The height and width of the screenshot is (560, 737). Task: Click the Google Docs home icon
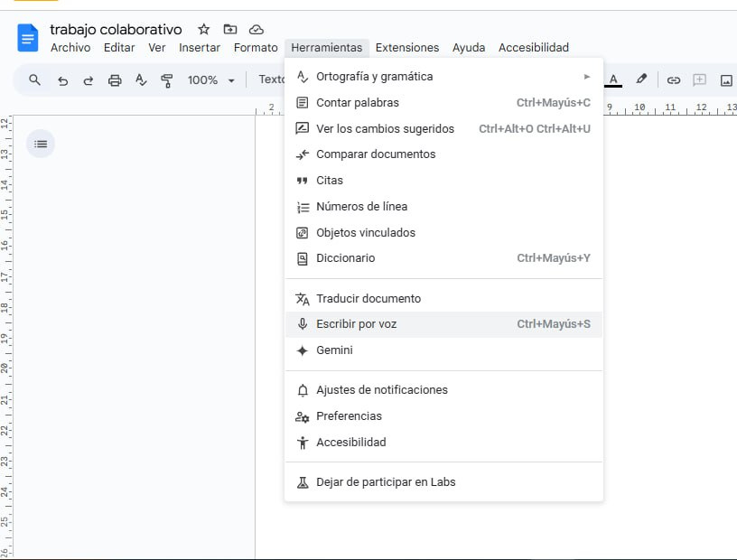[x=28, y=38]
